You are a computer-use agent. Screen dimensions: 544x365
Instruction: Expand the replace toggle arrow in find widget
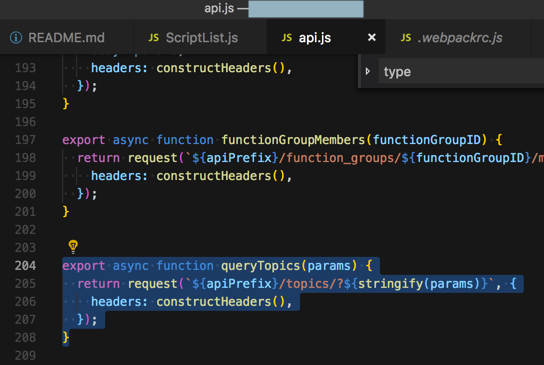(368, 71)
